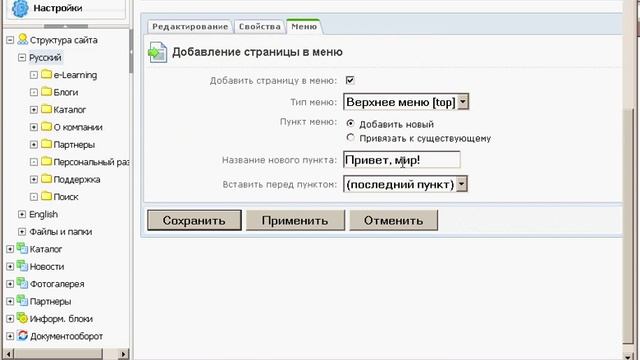Select Файлы и папки tree item

click(60, 232)
